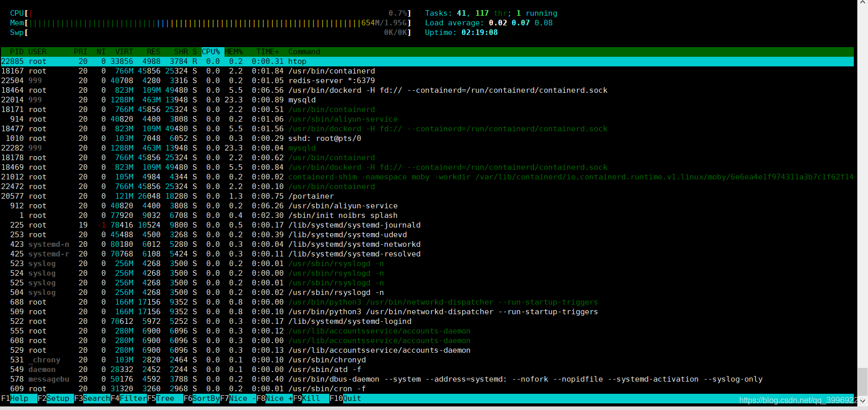Select systemd-networkd process row
Viewport: 868px width, 410px height.
click(x=427, y=244)
